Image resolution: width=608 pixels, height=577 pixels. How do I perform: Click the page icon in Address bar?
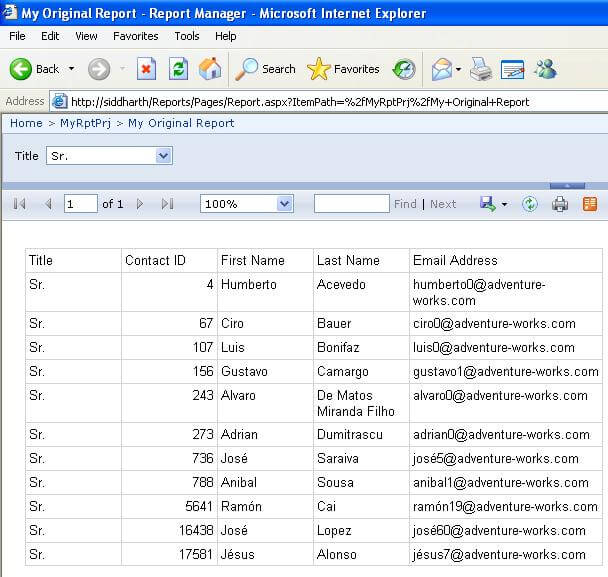(x=60, y=102)
